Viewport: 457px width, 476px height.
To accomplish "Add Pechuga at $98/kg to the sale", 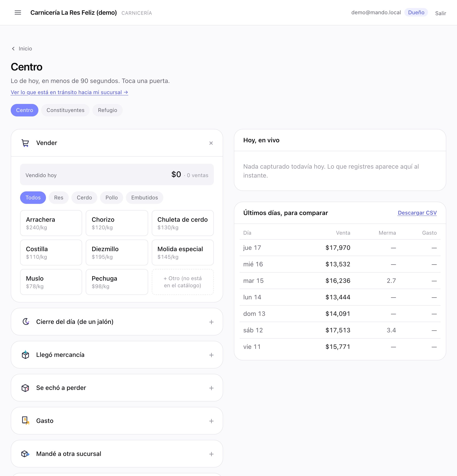I will pos(117,282).
